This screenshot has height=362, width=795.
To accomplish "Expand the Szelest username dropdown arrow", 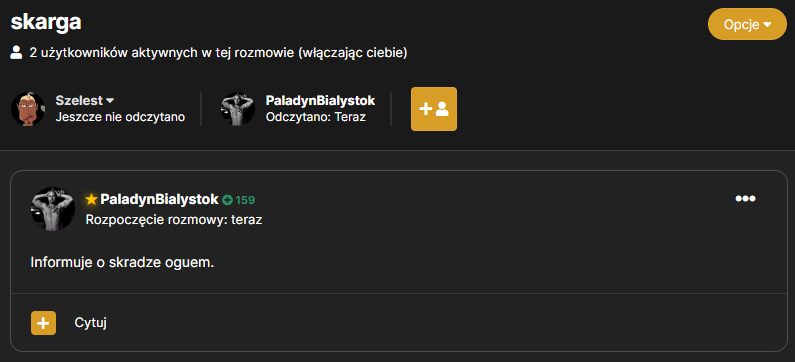I will [110, 100].
